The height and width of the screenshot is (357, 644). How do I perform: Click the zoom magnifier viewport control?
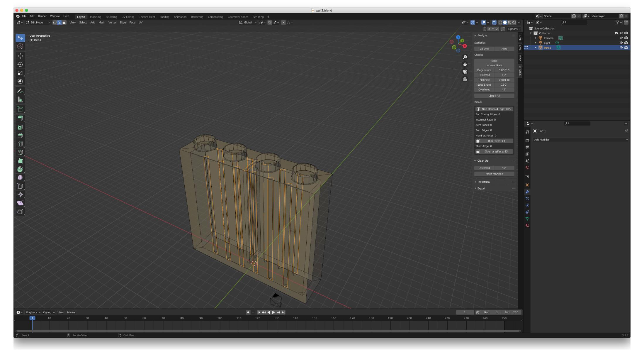click(465, 57)
